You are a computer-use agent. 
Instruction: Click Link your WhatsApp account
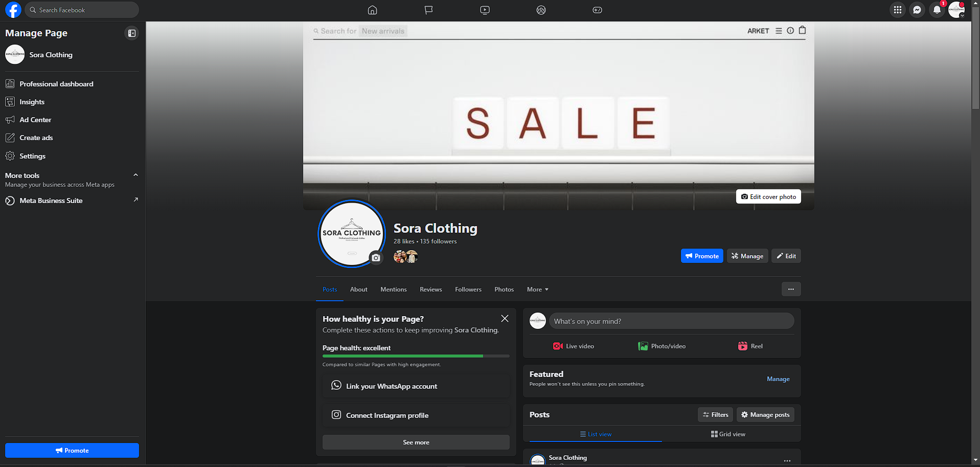416,386
